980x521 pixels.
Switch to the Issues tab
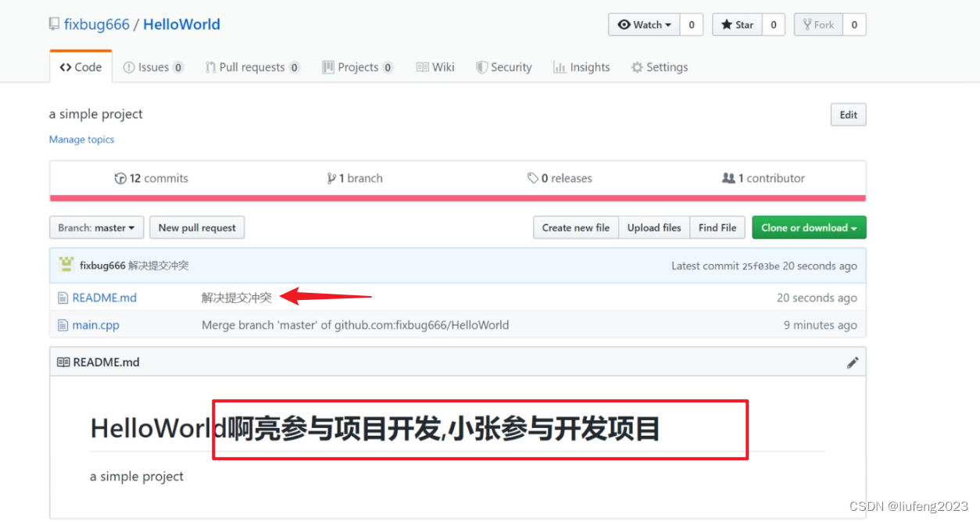(x=153, y=67)
